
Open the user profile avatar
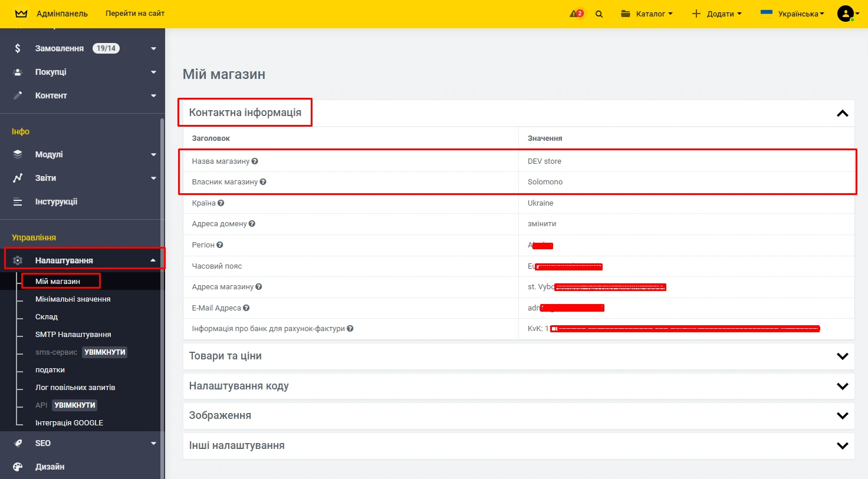[846, 14]
